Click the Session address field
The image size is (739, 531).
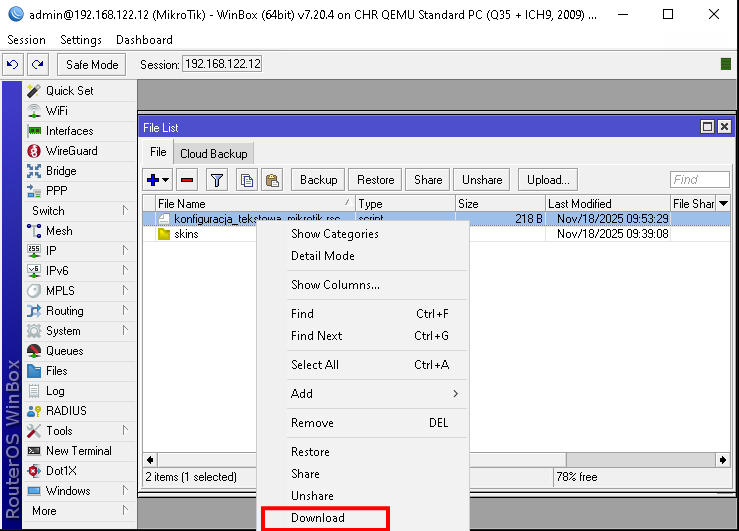point(222,64)
